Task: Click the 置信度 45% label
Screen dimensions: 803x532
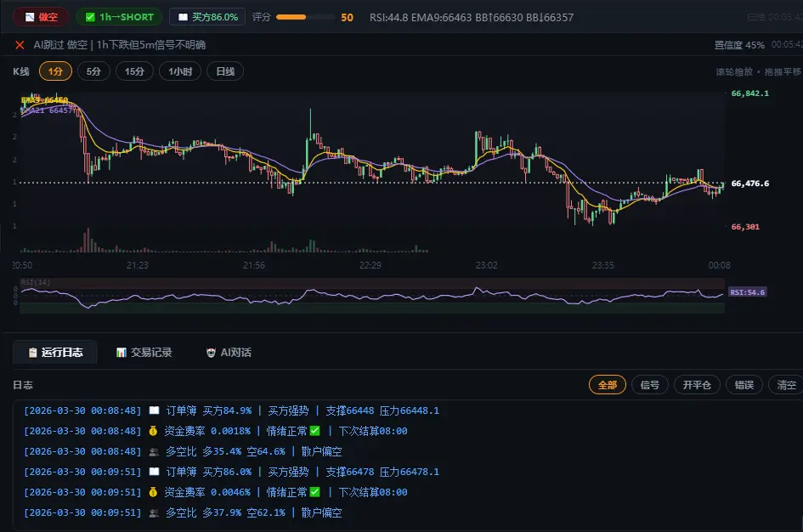Action: point(739,45)
